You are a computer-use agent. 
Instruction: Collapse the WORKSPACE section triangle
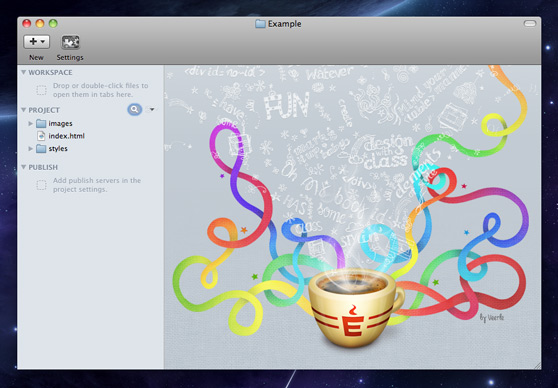tap(23, 72)
